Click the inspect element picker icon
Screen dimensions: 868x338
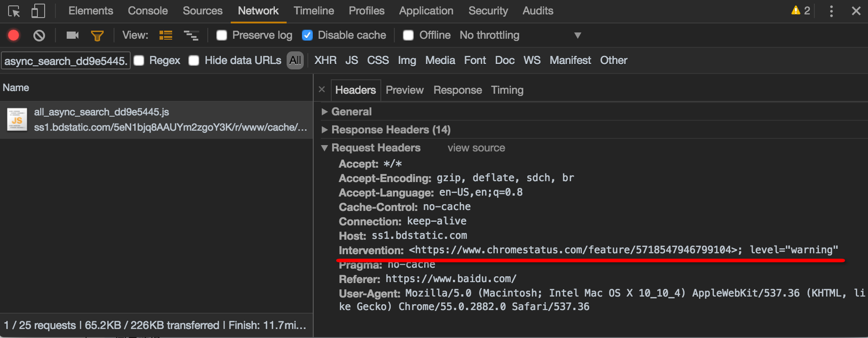(14, 11)
